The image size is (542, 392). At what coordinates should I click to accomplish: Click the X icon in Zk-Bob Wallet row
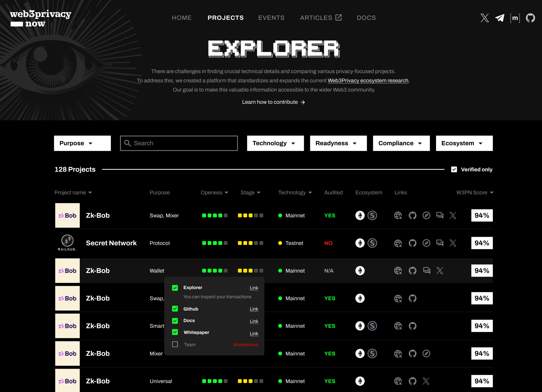[x=440, y=271]
